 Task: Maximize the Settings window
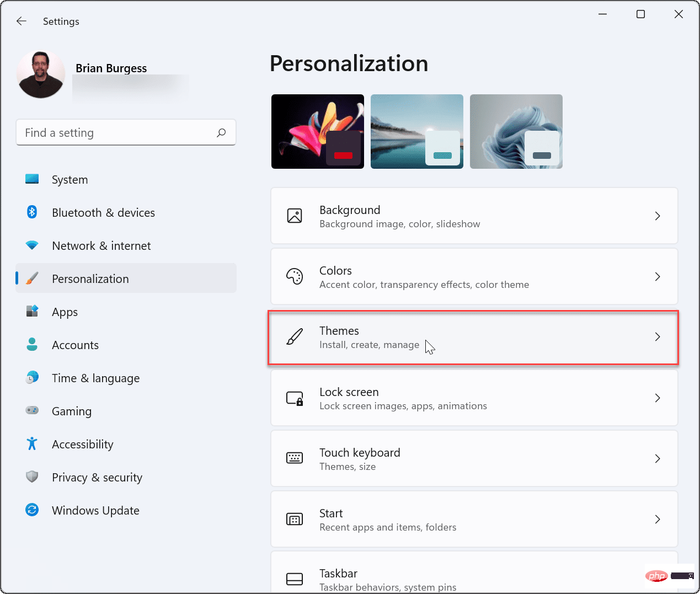coord(640,14)
